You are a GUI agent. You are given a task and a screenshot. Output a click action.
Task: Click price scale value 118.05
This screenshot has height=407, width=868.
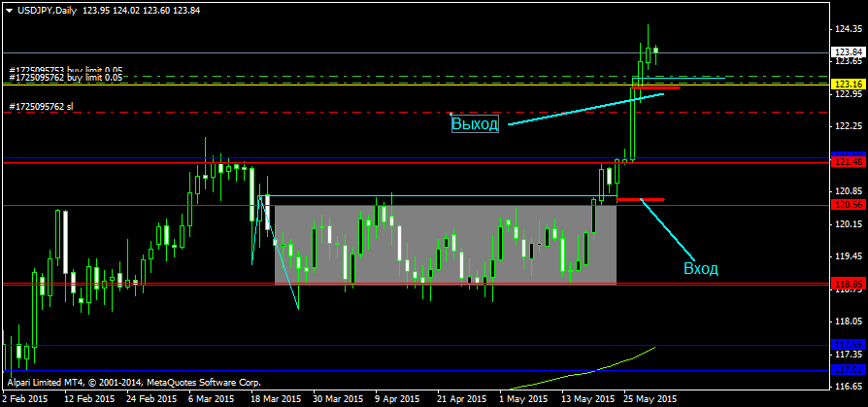tap(849, 322)
